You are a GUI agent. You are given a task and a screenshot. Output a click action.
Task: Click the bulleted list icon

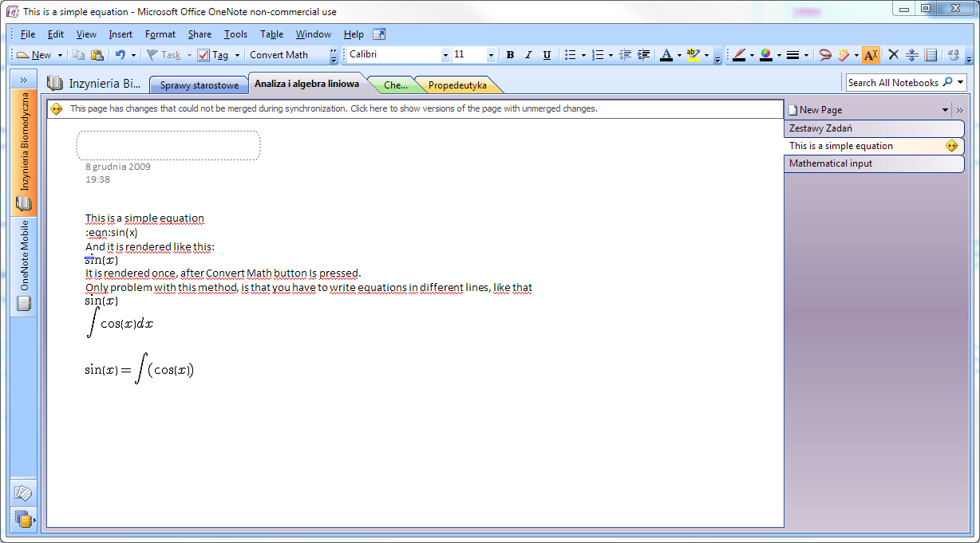pos(571,55)
